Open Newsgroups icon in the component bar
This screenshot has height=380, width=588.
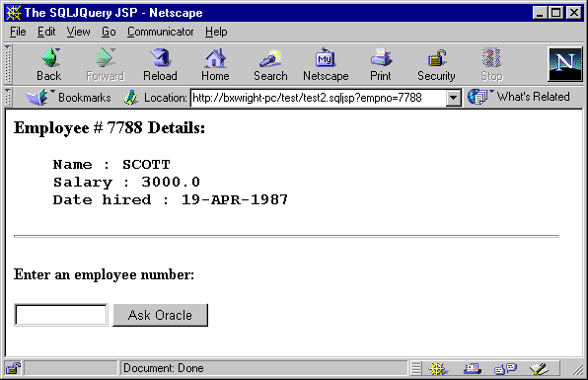click(x=505, y=368)
